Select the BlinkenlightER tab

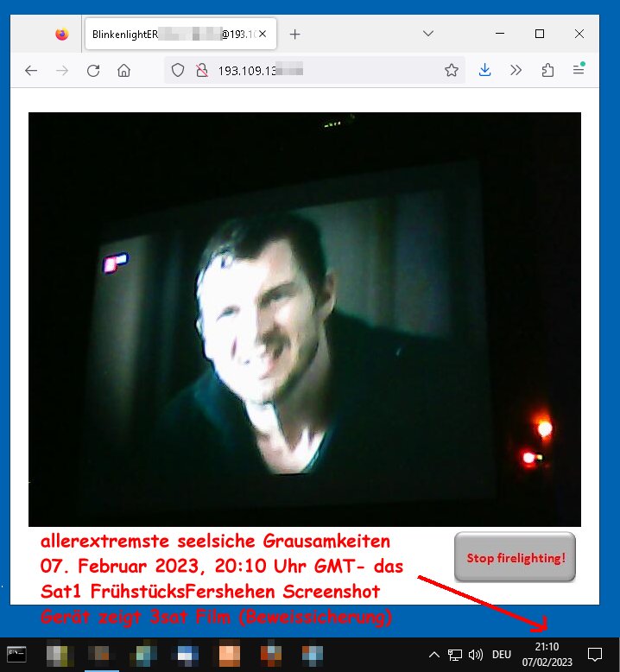coord(180,34)
